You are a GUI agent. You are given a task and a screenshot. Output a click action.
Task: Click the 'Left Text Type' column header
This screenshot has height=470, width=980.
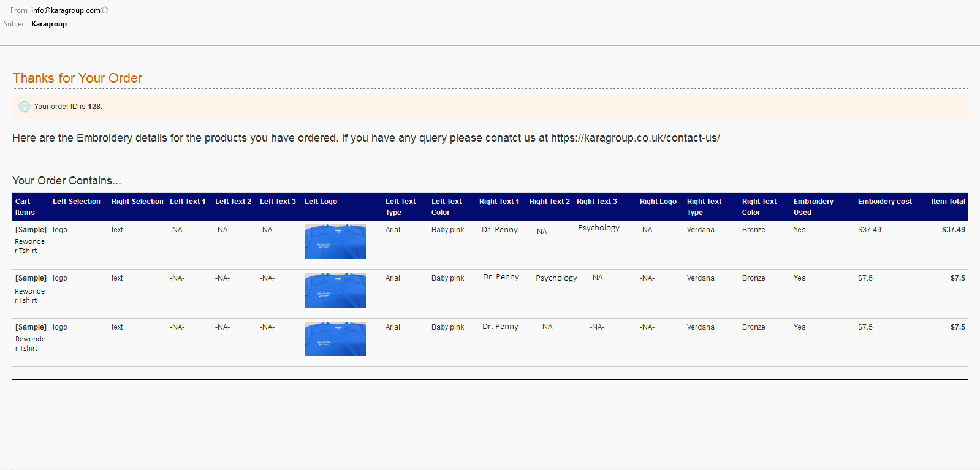[x=400, y=207]
